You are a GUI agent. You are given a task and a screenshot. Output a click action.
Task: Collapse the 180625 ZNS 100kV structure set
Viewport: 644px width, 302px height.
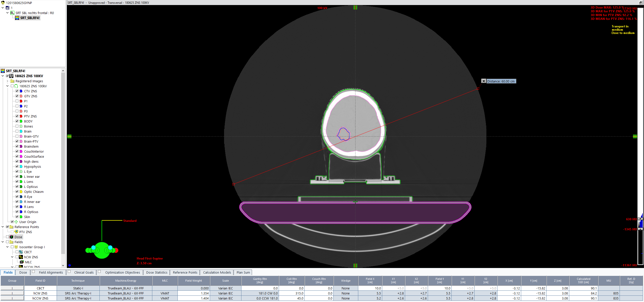click(7, 86)
